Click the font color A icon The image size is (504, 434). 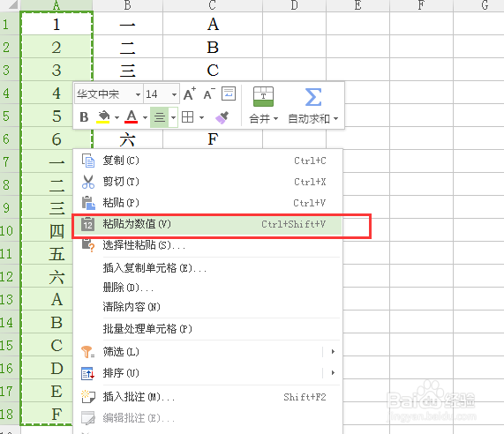click(132, 117)
